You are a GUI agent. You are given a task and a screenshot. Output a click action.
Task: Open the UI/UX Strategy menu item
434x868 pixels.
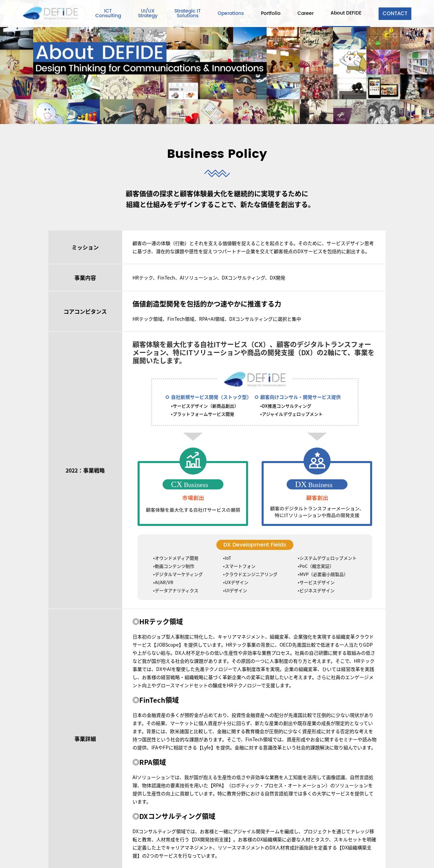click(x=148, y=13)
